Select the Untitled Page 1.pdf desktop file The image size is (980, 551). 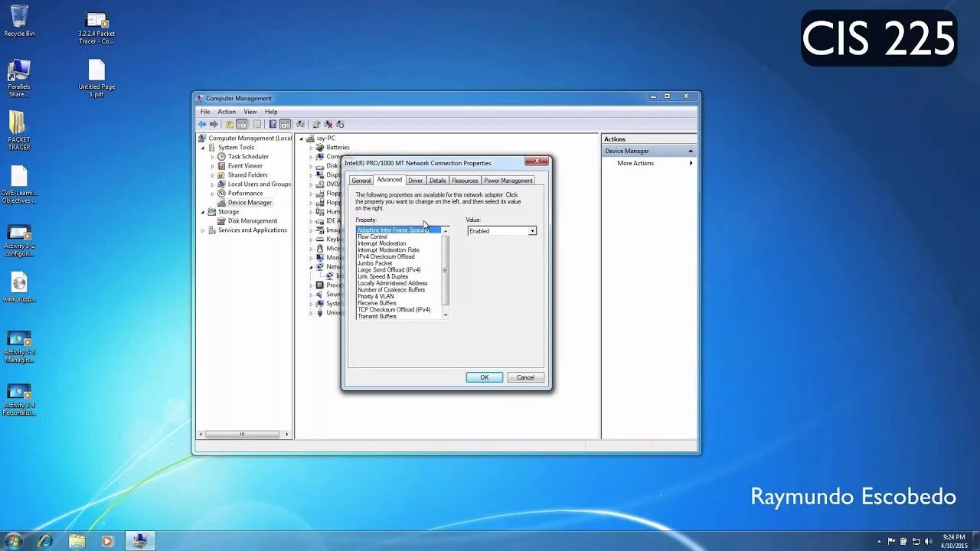tap(96, 79)
